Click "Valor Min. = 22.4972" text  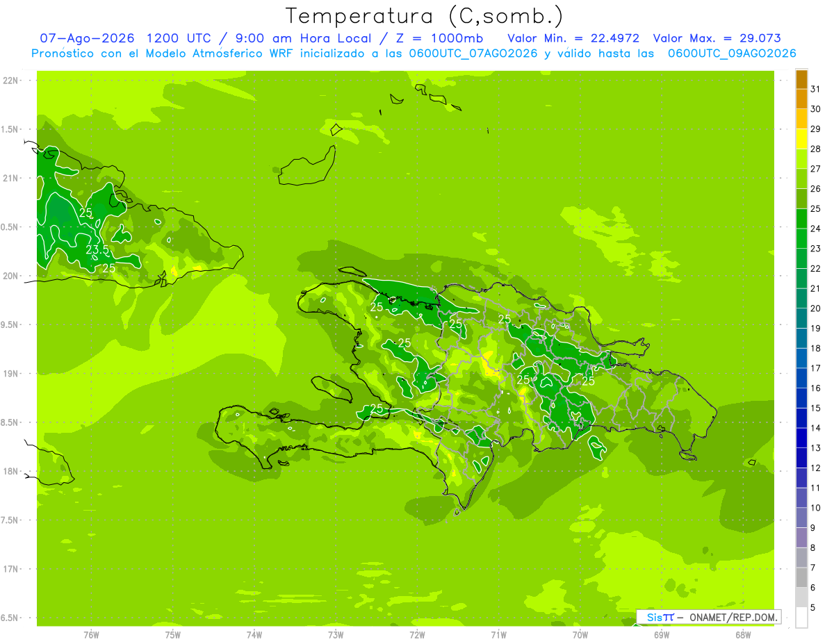(x=574, y=38)
